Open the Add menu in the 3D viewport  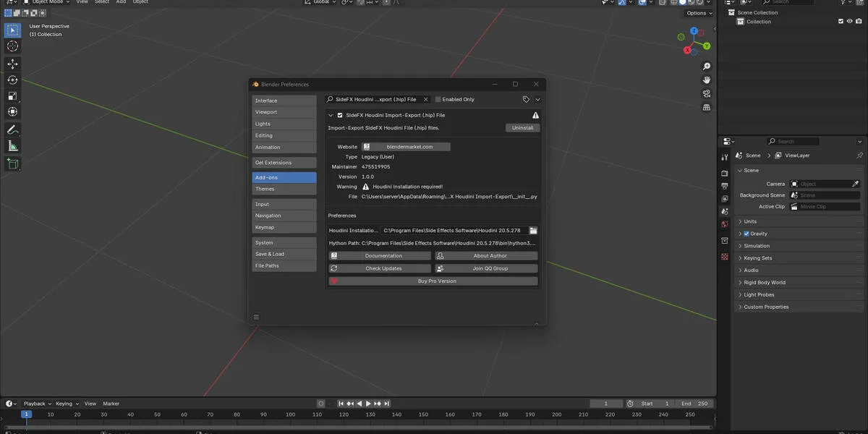[121, 2]
